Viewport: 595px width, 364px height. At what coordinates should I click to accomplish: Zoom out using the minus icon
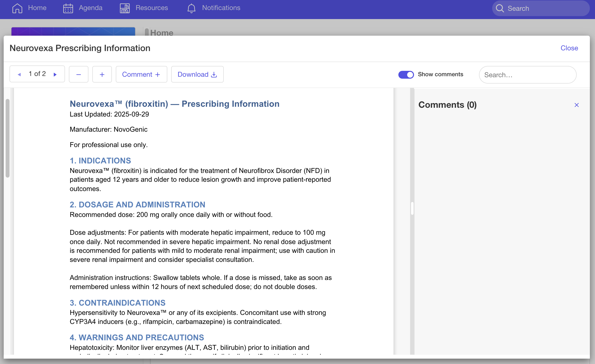(x=78, y=74)
